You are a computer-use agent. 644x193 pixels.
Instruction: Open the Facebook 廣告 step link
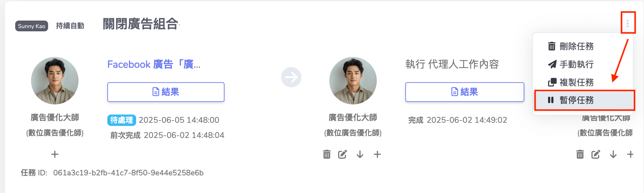154,65
